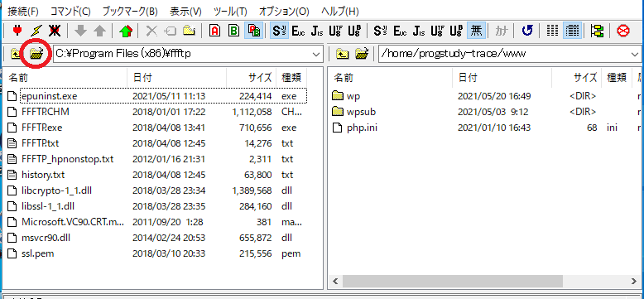644x299 pixels.
Task: Click the disconnect icon
Action: click(54, 31)
